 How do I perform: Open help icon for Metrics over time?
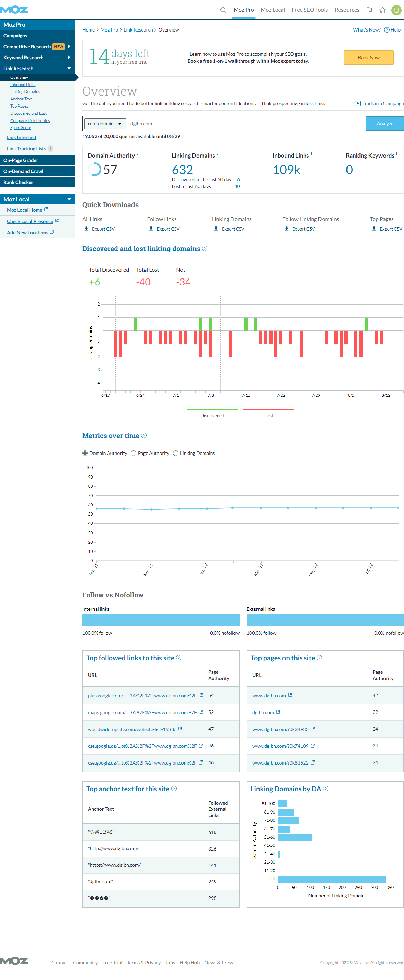pyautogui.click(x=144, y=436)
